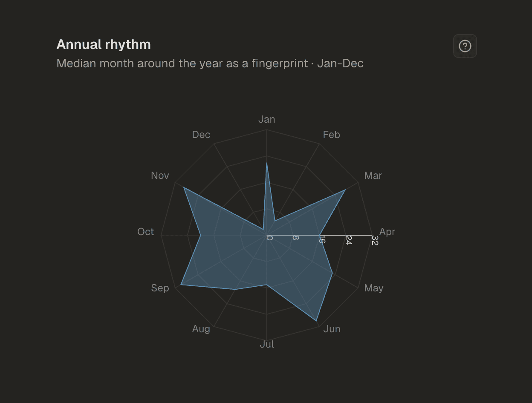532x403 pixels.
Task: Click the Nov data point on radar
Action: click(184, 187)
